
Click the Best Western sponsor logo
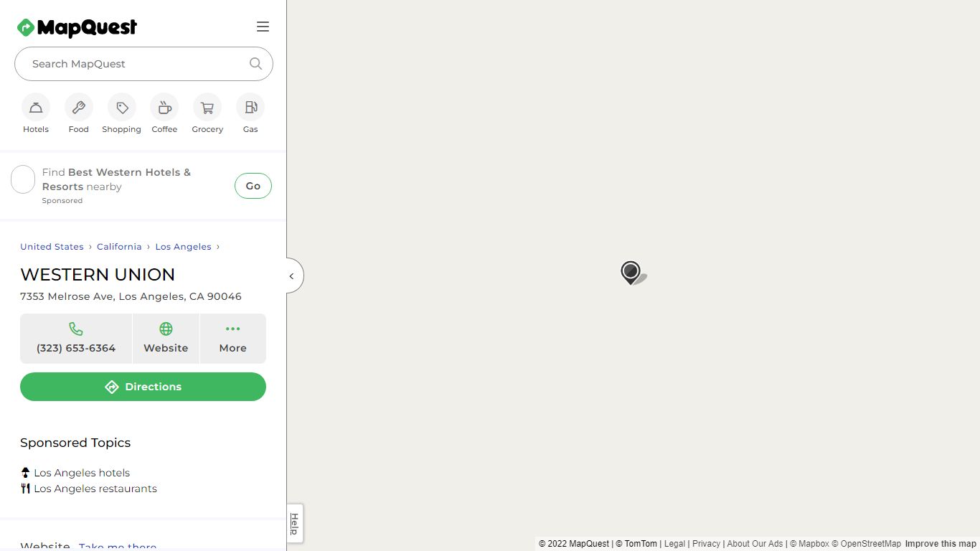(x=23, y=179)
